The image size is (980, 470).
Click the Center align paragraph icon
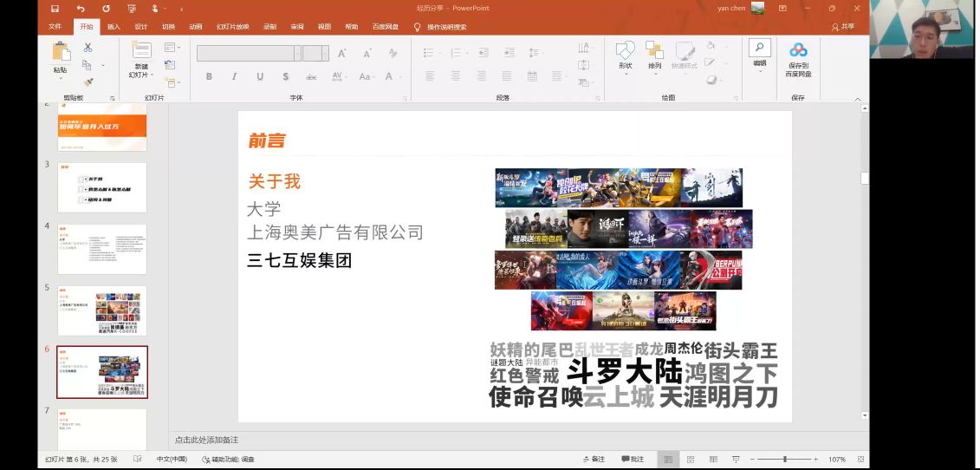pos(456,76)
